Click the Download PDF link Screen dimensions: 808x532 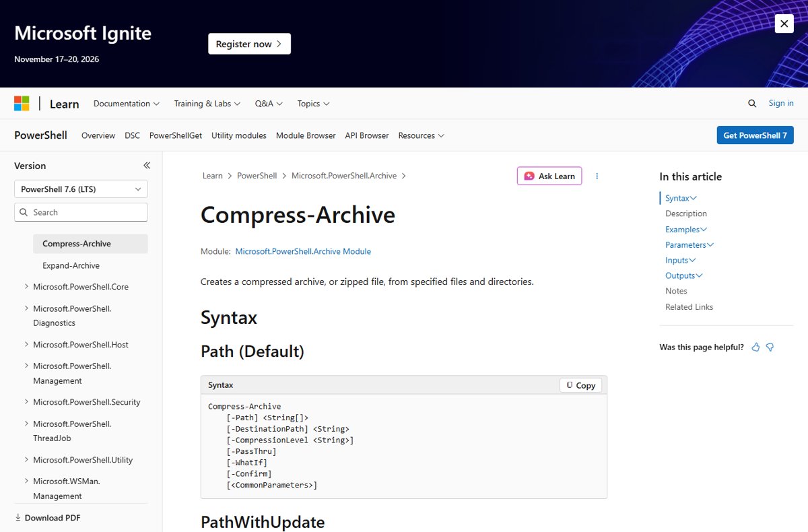pos(47,518)
